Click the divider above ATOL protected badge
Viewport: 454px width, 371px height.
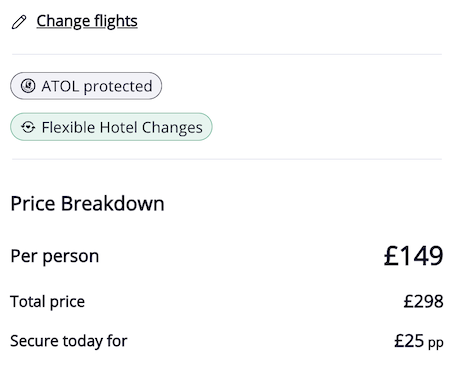pos(227,54)
